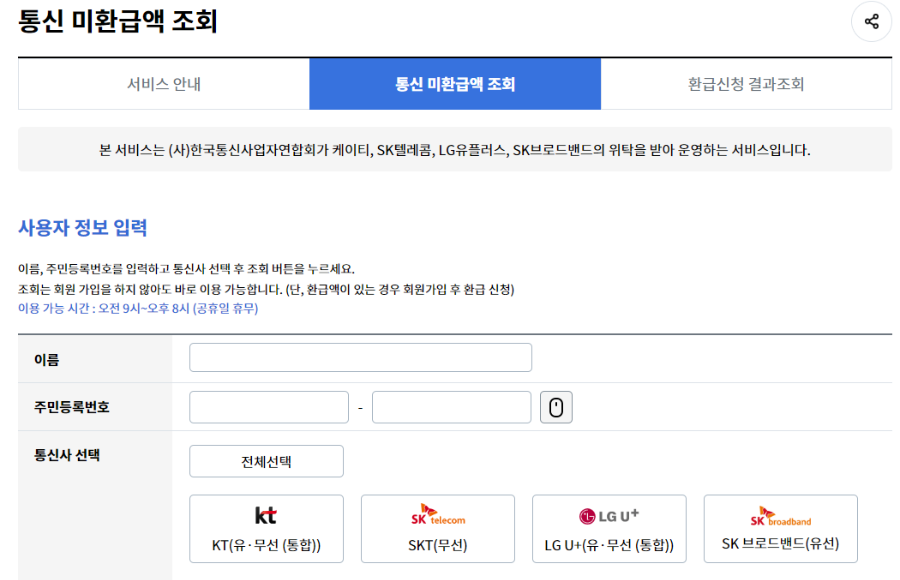Image resolution: width=900 pixels, height=580 pixels.
Task: Switch to the 서비스 안내 tab
Action: pos(163,85)
